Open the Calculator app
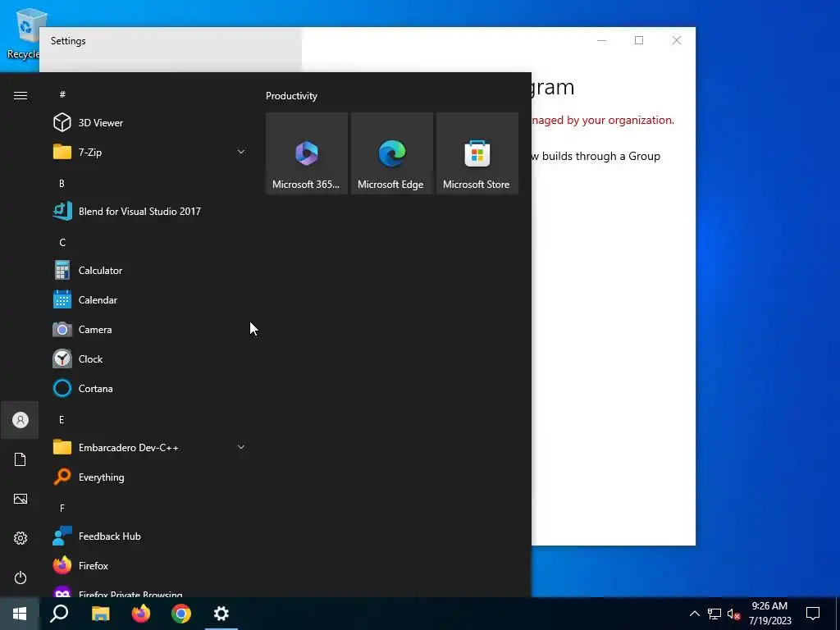This screenshot has height=630, width=840. [150, 271]
